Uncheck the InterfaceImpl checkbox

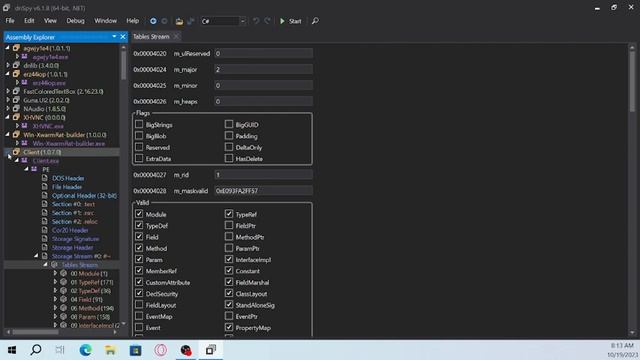coord(229,259)
